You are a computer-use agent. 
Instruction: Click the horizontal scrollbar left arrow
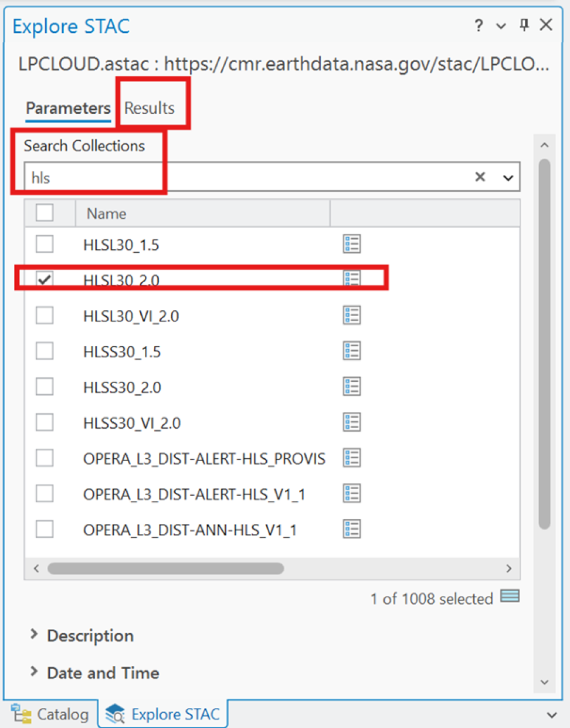click(36, 568)
